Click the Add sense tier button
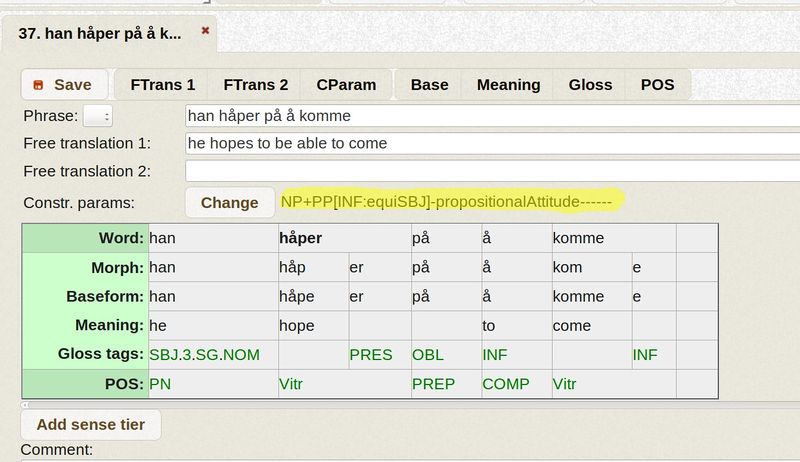The image size is (800, 462). point(91,425)
